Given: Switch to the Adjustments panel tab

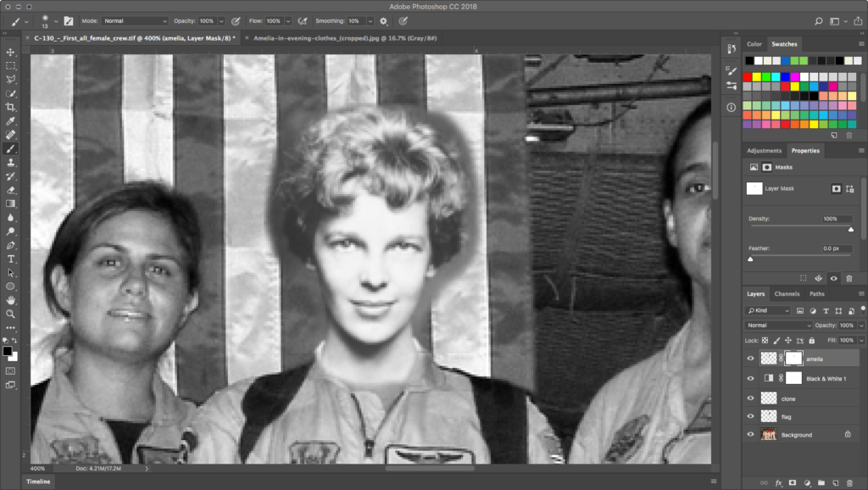Looking at the screenshot, I should [x=764, y=151].
